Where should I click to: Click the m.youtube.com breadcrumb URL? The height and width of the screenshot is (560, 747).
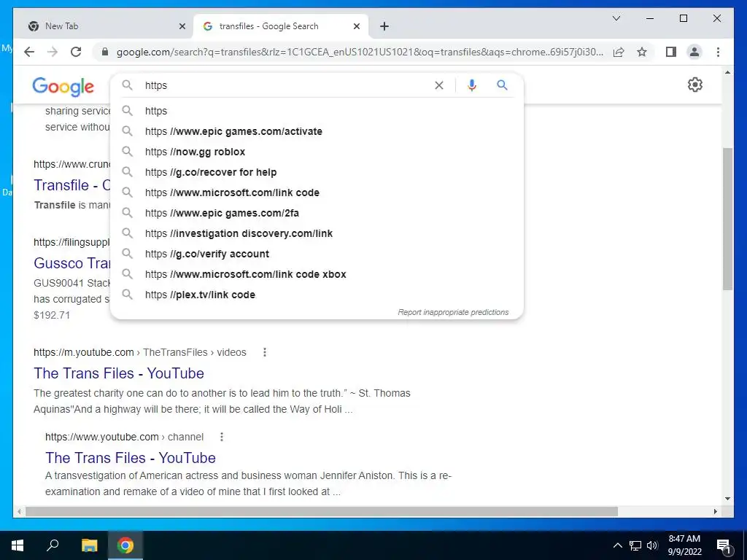coord(139,352)
